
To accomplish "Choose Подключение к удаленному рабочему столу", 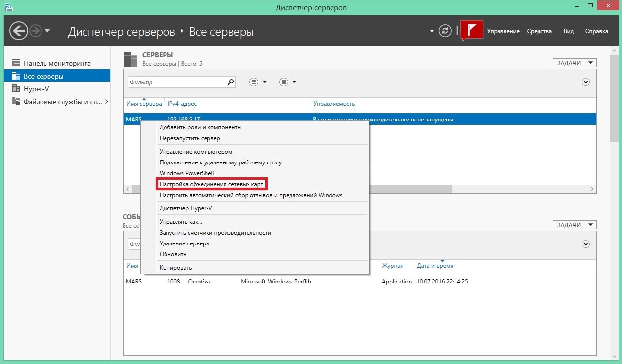I will pyautogui.click(x=220, y=162).
